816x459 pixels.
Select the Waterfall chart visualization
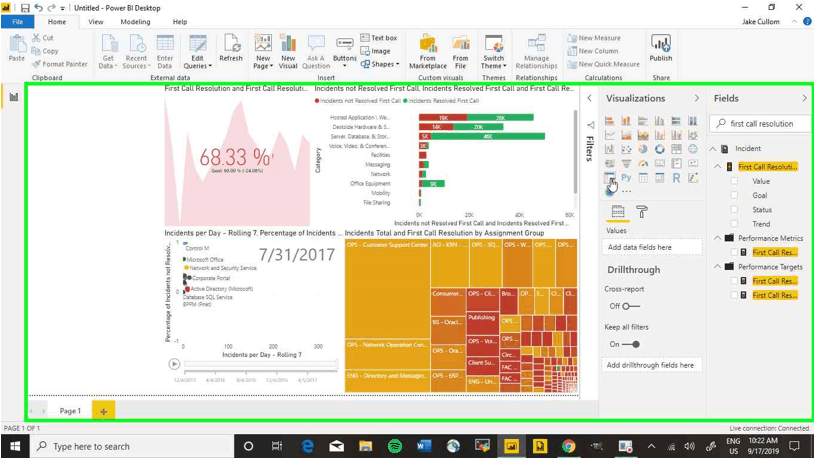609,149
